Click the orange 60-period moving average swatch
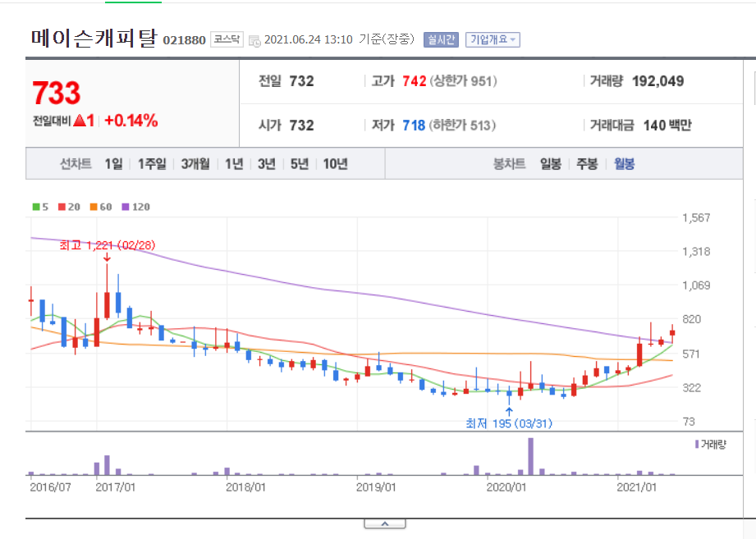 click(94, 207)
